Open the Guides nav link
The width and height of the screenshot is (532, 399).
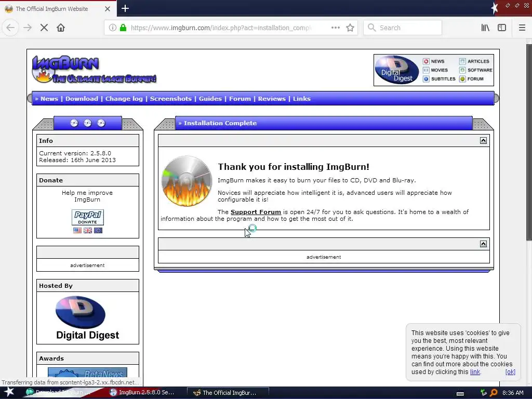pos(210,99)
